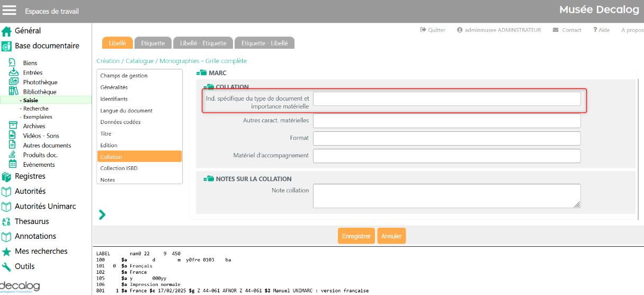
Task: Click the Note collation text area
Action: 446,196
